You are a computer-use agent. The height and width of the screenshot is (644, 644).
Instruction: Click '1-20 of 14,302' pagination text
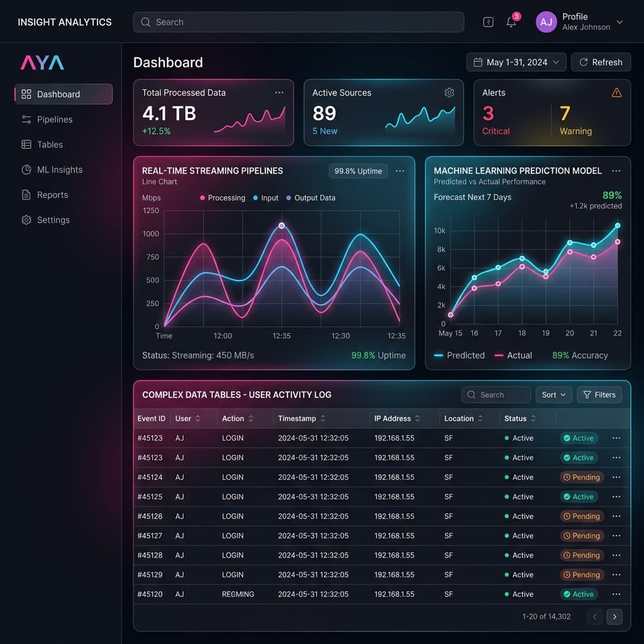tap(547, 616)
